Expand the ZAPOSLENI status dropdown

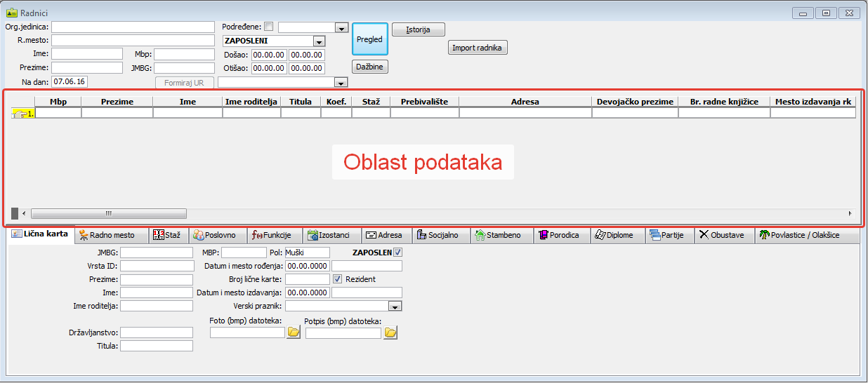(x=319, y=41)
